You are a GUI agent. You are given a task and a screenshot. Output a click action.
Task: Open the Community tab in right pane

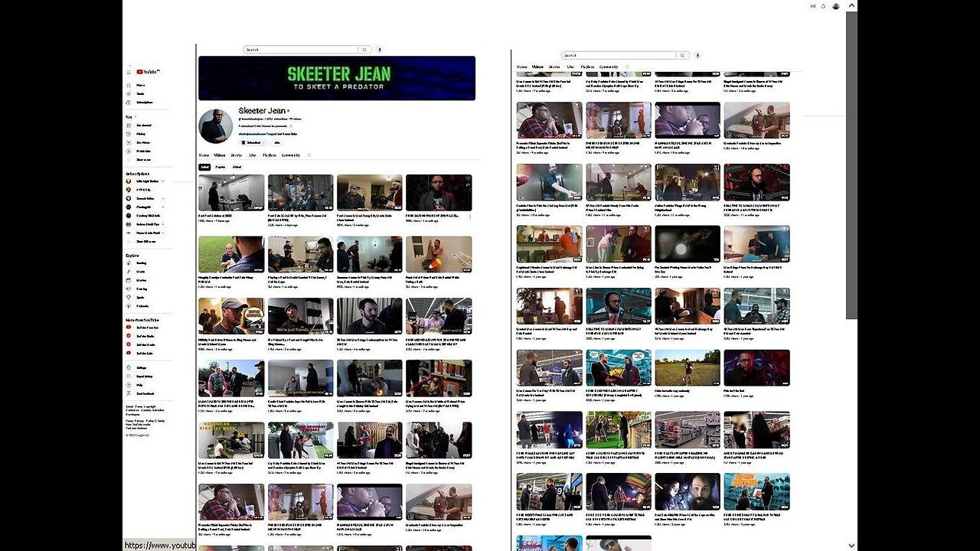(x=609, y=67)
